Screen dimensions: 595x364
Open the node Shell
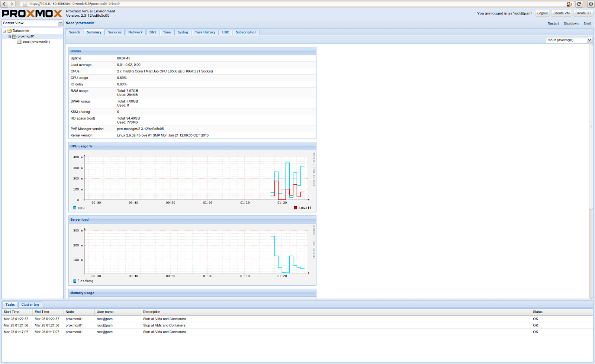pyautogui.click(x=587, y=24)
